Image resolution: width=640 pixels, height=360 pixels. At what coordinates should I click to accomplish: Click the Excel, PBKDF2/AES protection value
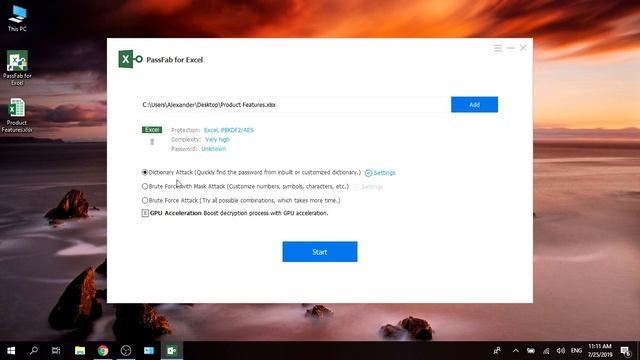[x=229, y=130]
